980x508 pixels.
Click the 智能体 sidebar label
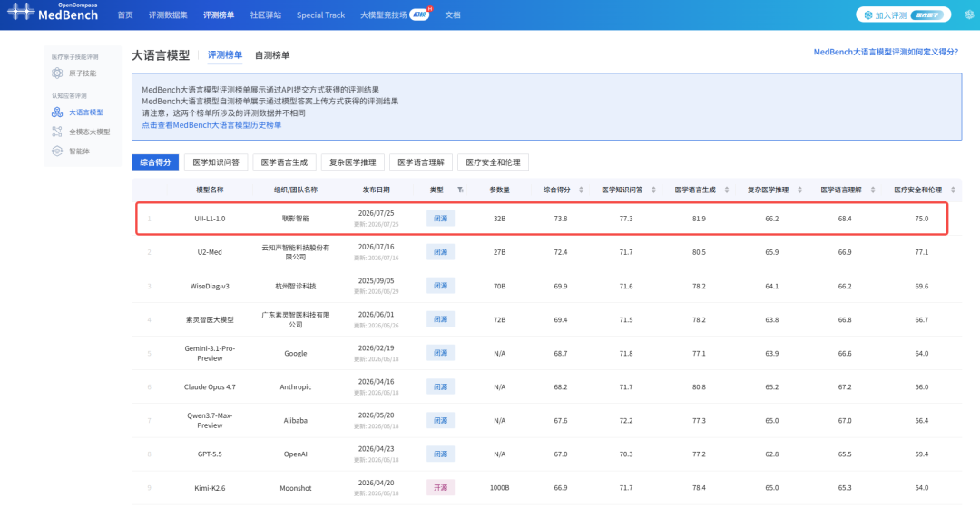pos(79,151)
